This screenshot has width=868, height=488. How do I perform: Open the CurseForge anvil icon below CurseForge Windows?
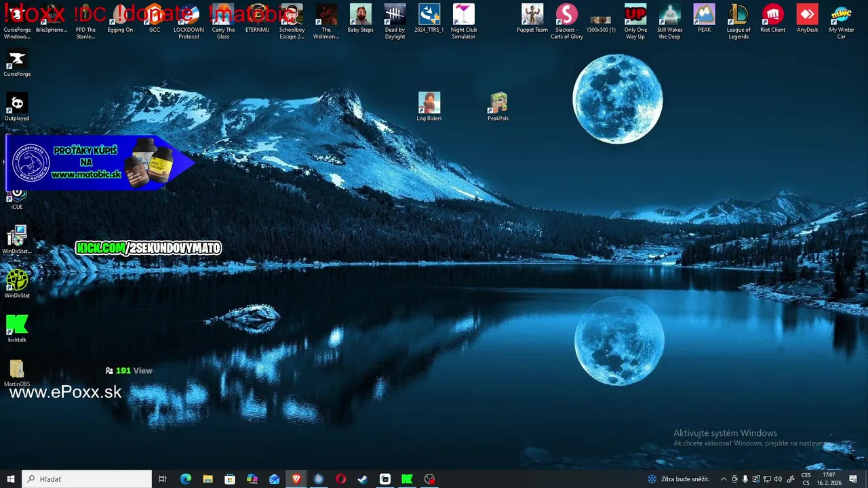pyautogui.click(x=17, y=63)
